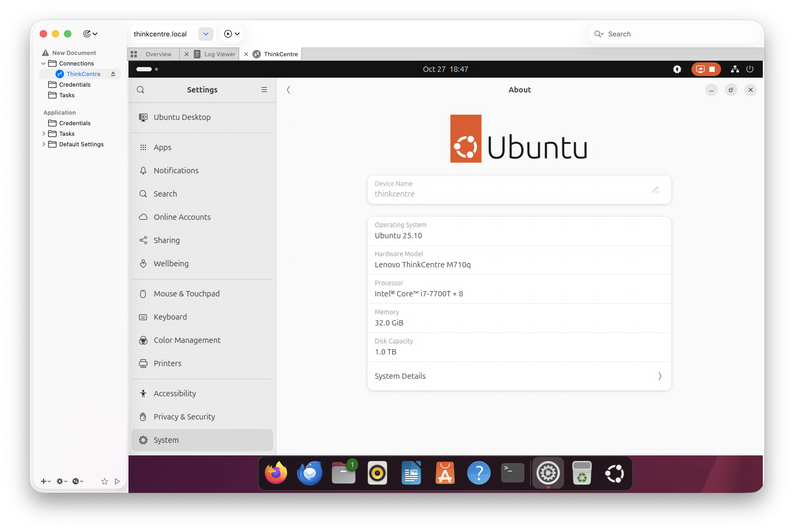
Task: Switch to the Log Viewer tab
Action: point(220,54)
